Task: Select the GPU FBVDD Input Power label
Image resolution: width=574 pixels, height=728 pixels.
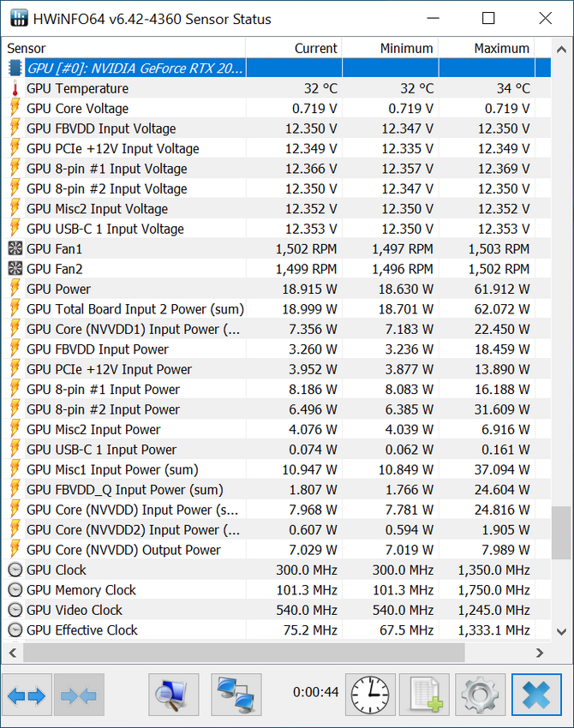Action: tap(98, 349)
